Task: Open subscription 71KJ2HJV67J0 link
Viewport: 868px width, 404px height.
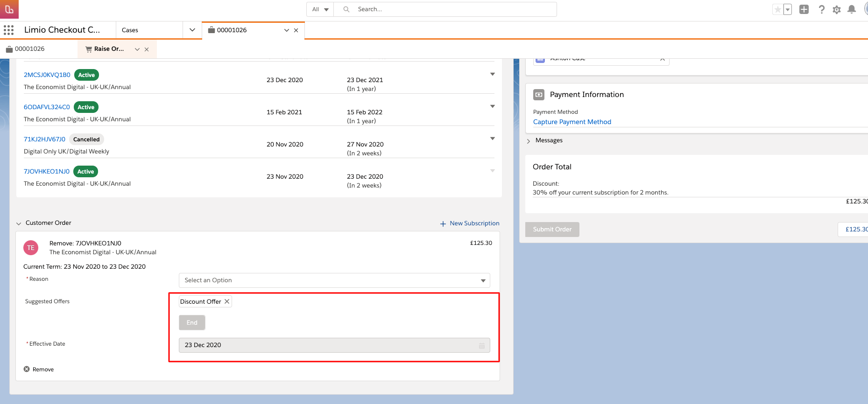Action: (44, 139)
